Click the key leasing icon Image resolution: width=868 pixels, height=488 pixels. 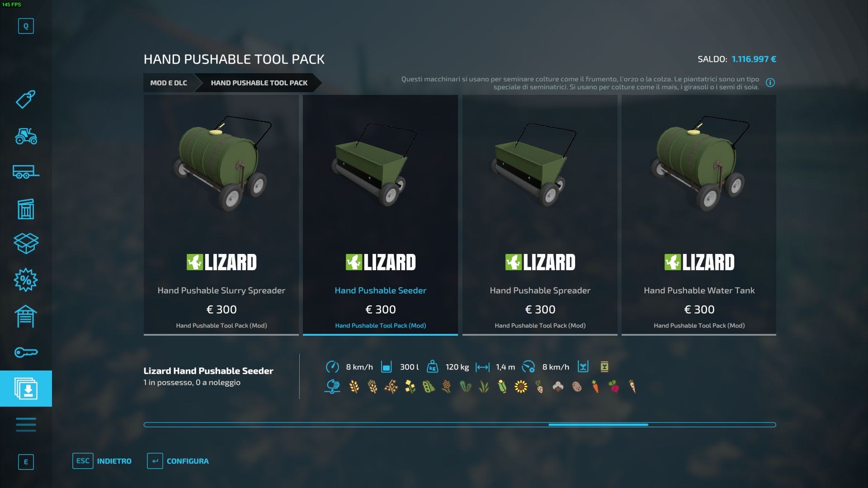pyautogui.click(x=26, y=352)
